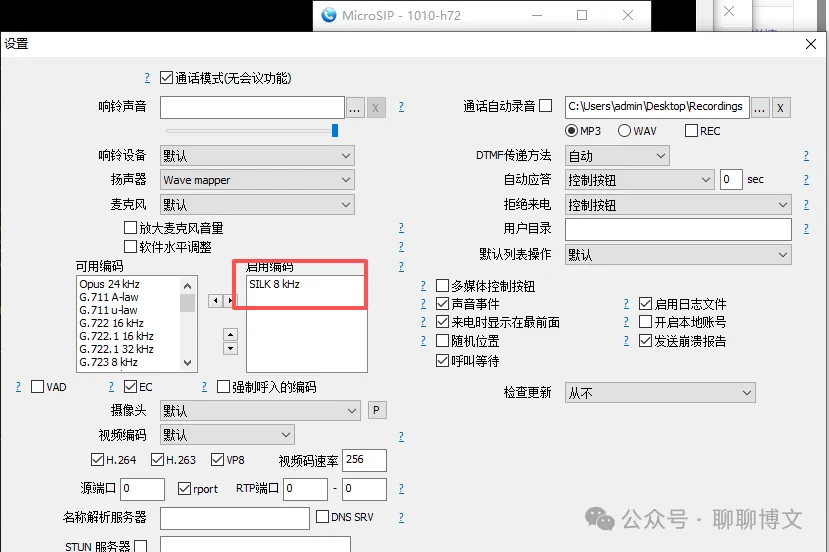Adjust the ringtone volume slider
The width and height of the screenshot is (829, 552).
click(335, 130)
